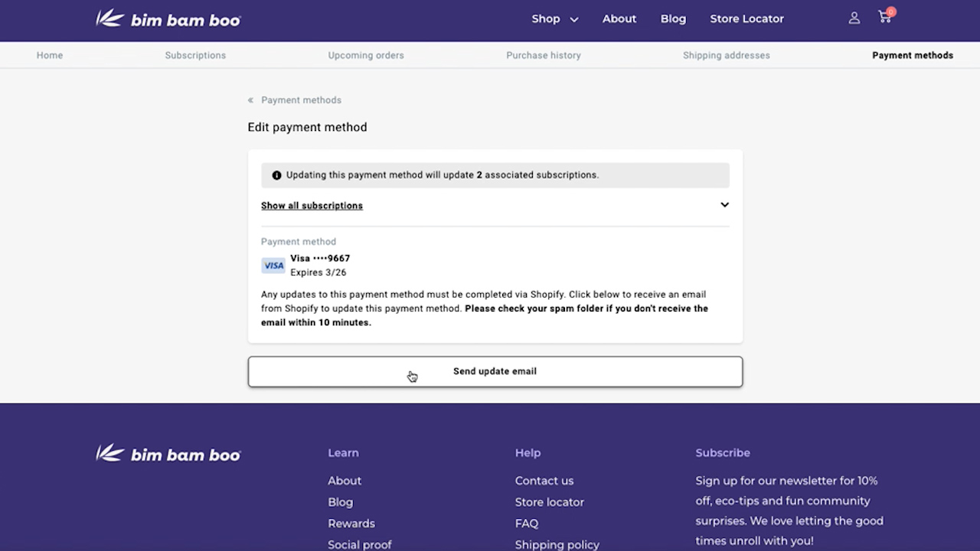
Task: Click the Edit payment method heading
Action: (307, 127)
